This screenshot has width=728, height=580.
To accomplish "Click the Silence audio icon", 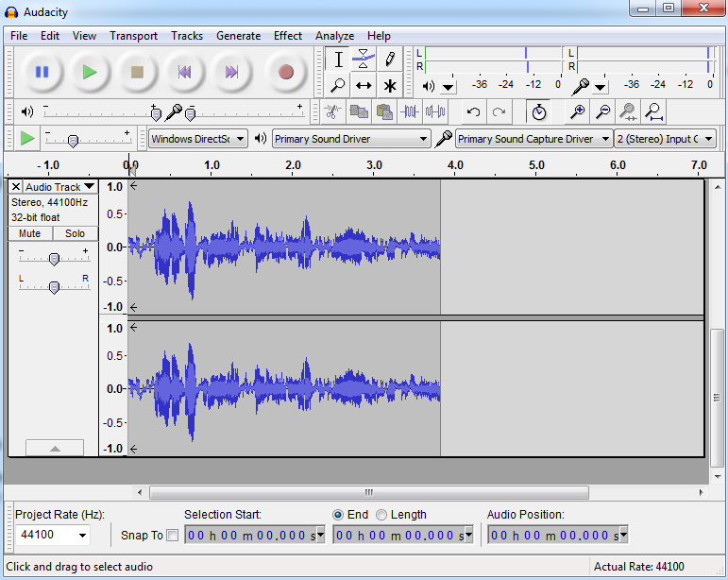I will click(435, 111).
